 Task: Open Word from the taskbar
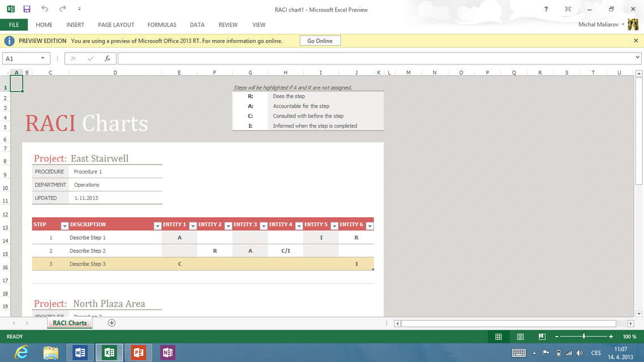tap(80, 352)
